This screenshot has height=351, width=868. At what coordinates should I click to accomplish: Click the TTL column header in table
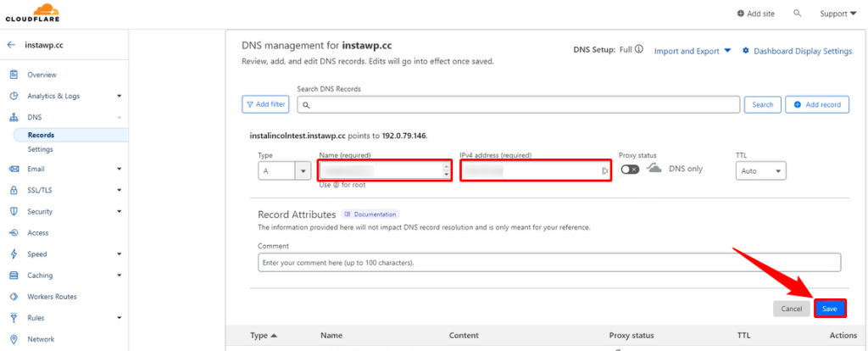pyautogui.click(x=743, y=336)
